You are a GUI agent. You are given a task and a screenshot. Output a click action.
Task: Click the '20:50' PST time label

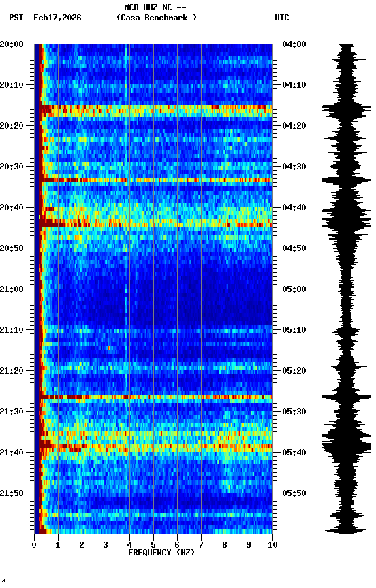[x=12, y=248]
